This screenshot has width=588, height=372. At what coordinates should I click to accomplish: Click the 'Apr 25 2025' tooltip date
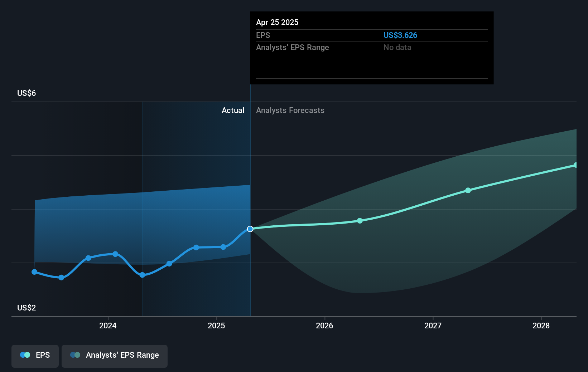[x=277, y=23]
